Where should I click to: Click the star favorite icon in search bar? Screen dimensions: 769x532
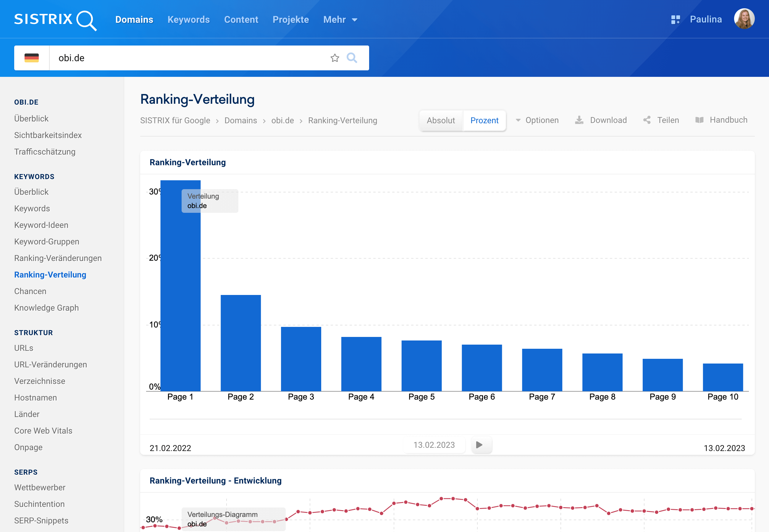click(x=335, y=58)
